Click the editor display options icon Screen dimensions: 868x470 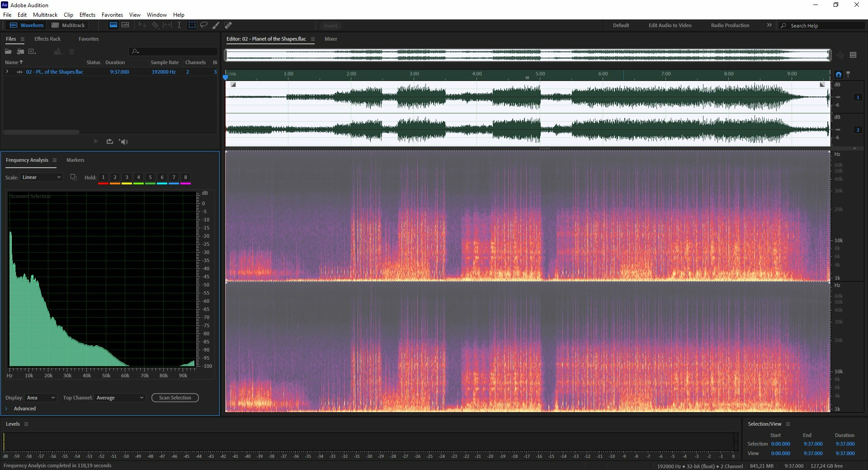tap(853, 55)
